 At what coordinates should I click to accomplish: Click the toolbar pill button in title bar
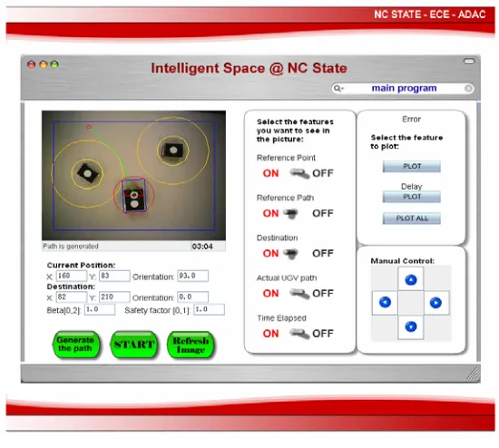point(469,61)
